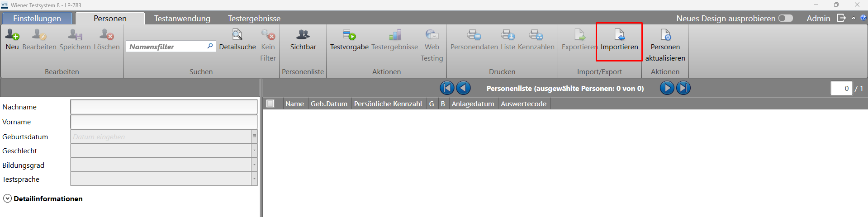Focus the Nachname input field

pyautogui.click(x=164, y=107)
